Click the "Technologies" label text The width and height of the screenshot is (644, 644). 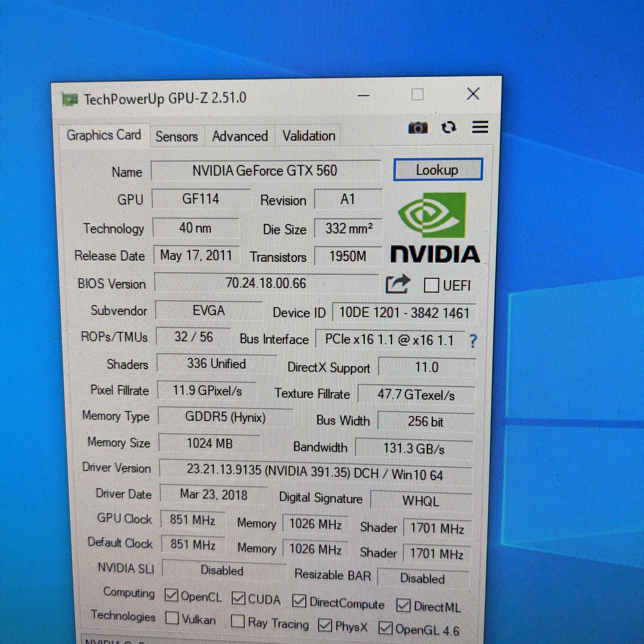point(123,616)
